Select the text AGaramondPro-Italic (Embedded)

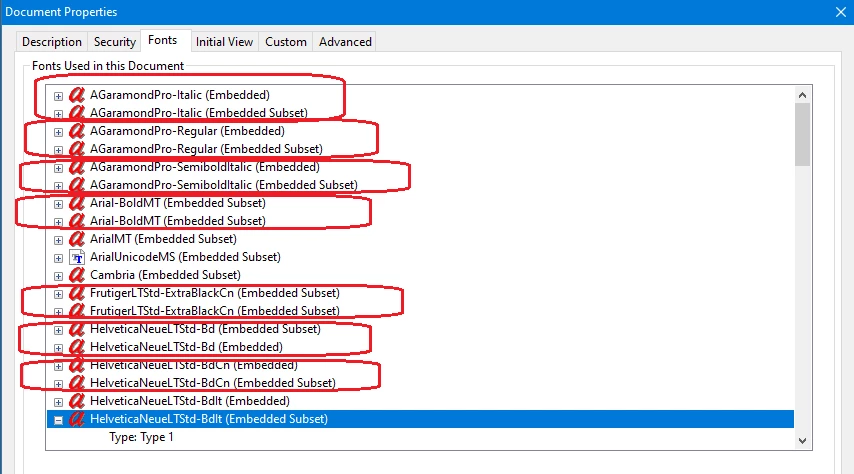pyautogui.click(x=180, y=95)
